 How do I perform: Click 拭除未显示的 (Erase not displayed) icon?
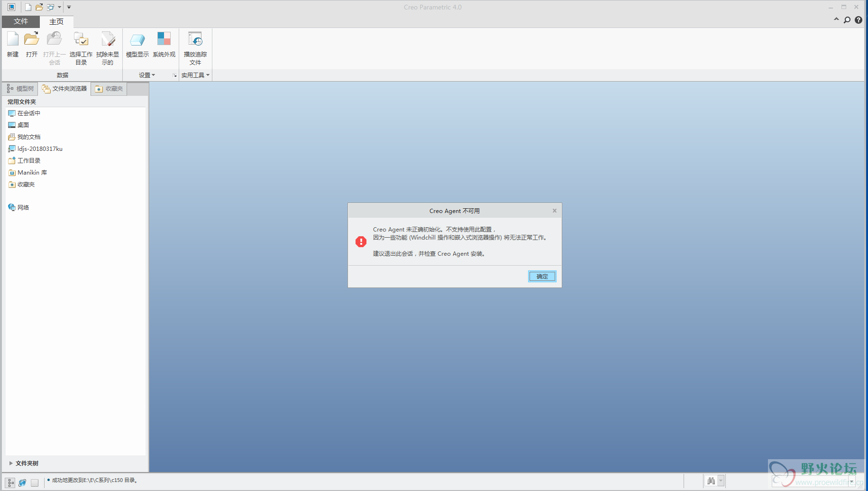point(108,48)
